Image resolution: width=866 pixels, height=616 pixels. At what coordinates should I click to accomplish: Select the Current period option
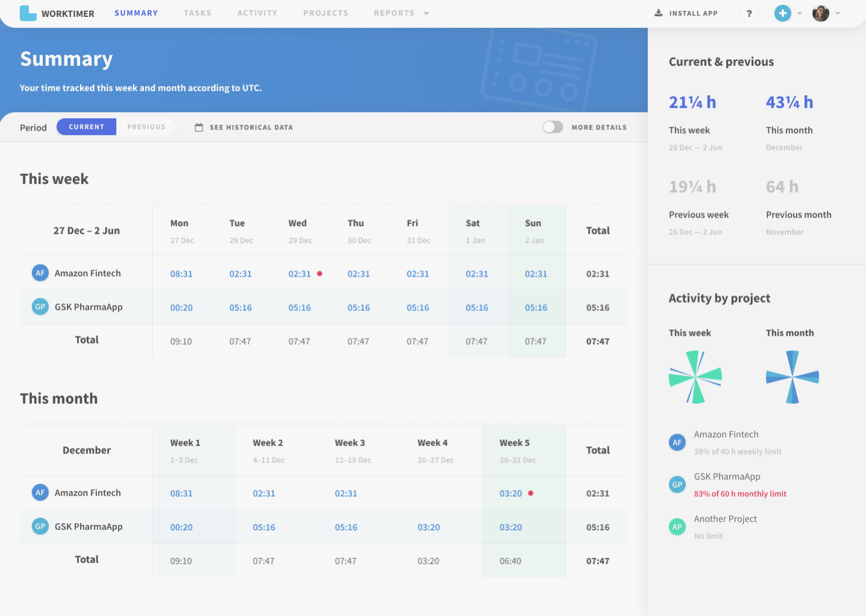pos(86,127)
